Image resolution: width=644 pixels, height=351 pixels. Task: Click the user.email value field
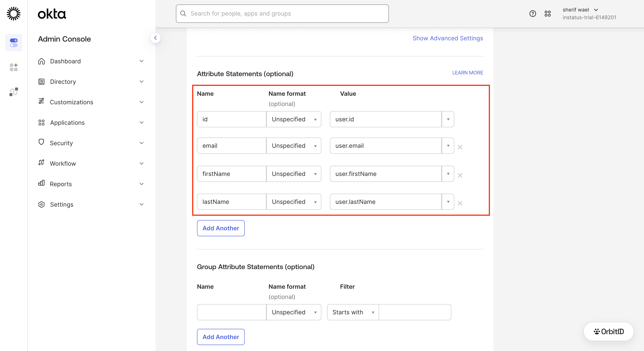point(386,146)
